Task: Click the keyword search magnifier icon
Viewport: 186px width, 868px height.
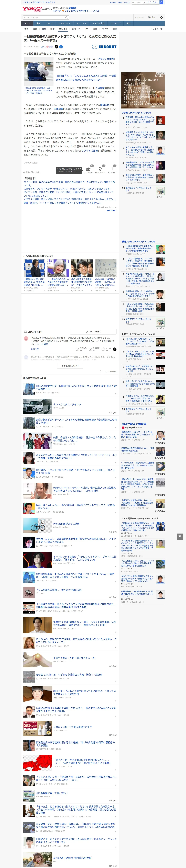Action: tap(66, 17)
